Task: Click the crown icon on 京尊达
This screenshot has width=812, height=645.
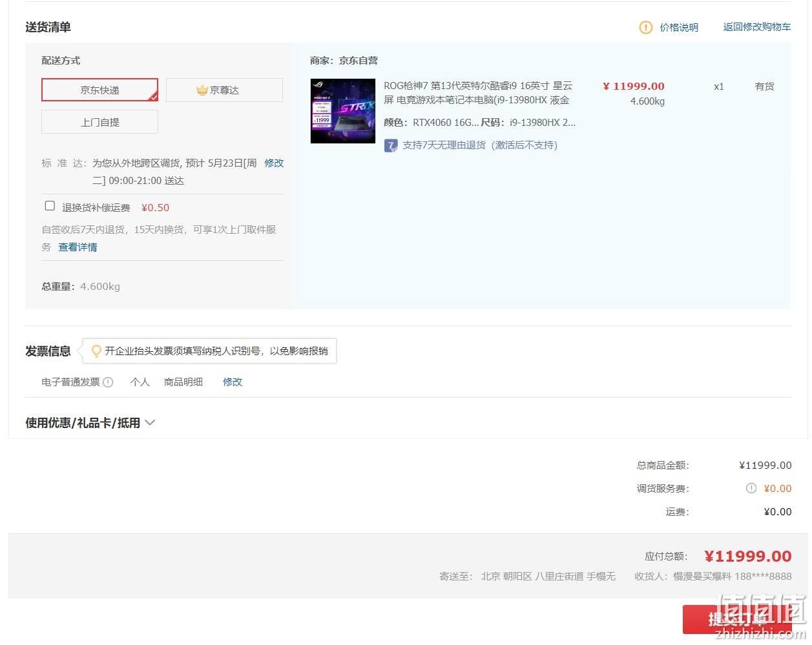Action: coord(202,90)
